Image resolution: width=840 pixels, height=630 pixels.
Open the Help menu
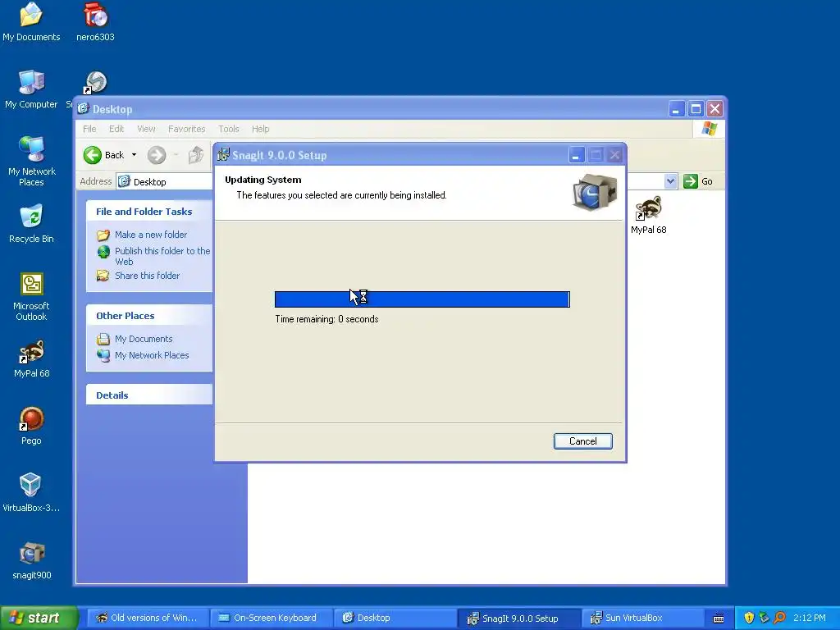[x=260, y=129]
